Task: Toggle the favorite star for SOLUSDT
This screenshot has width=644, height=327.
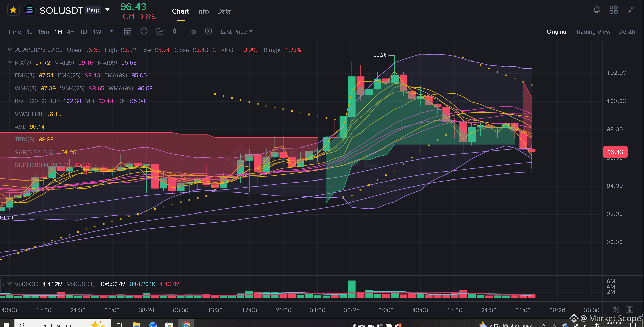Action: (x=13, y=10)
